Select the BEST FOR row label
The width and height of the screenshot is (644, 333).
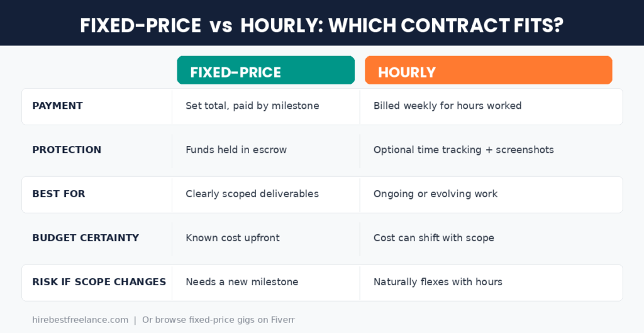pos(58,194)
